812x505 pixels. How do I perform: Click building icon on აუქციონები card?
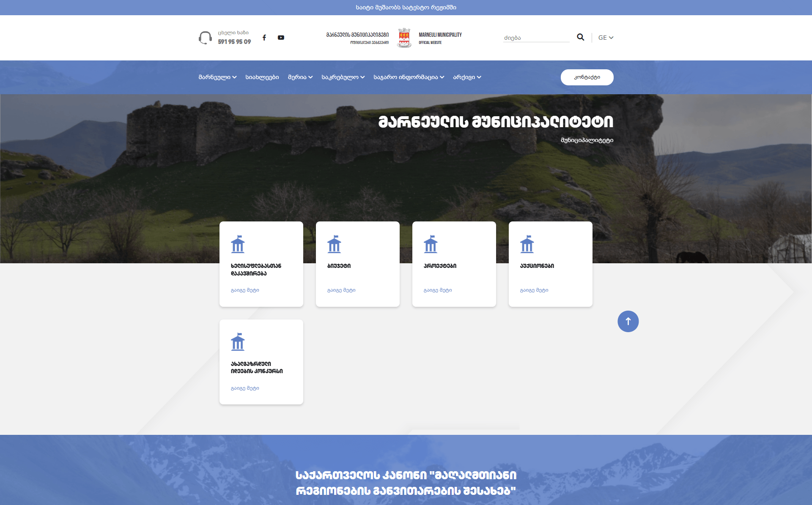(527, 244)
